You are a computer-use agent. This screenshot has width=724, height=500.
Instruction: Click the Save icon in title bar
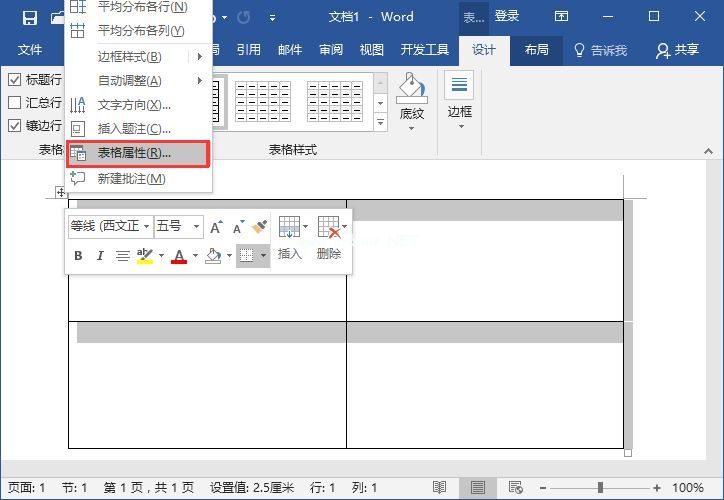point(29,17)
